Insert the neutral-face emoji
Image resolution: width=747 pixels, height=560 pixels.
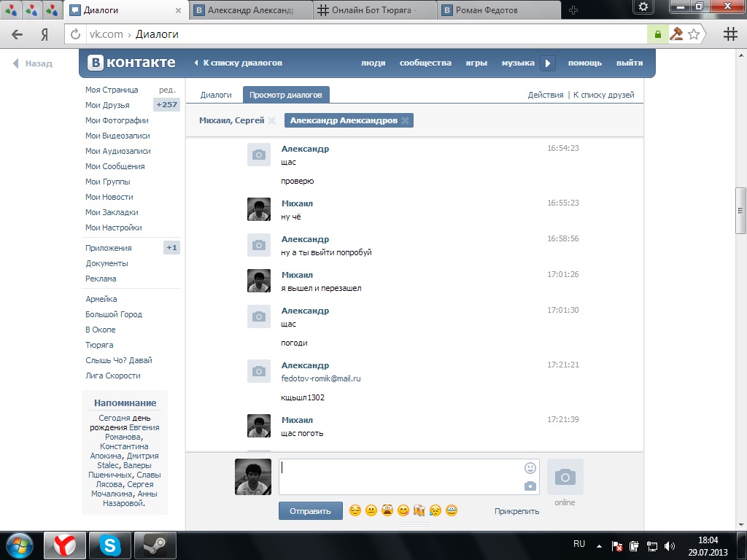point(371,510)
